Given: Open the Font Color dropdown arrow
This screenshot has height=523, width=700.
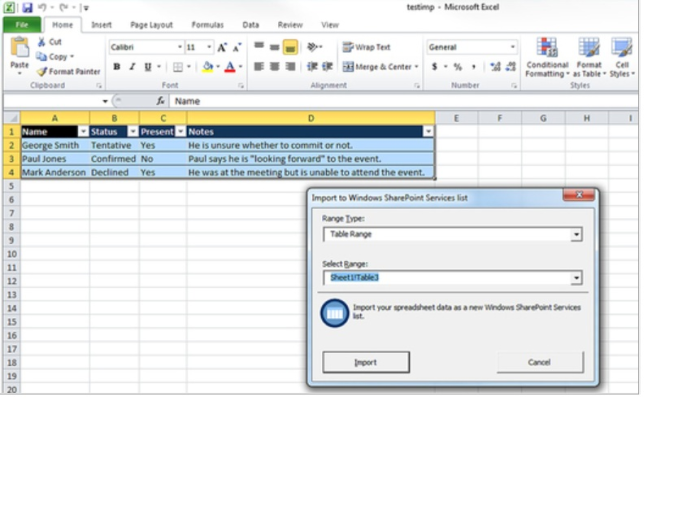Looking at the screenshot, I should [x=240, y=67].
